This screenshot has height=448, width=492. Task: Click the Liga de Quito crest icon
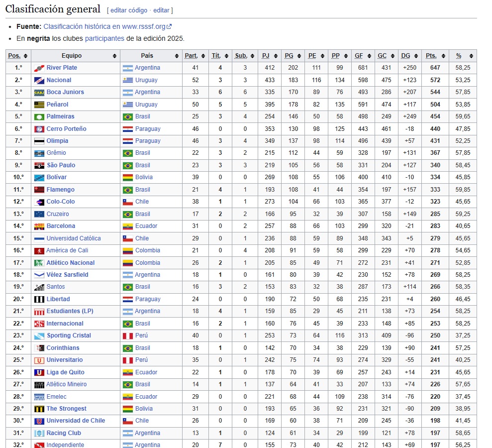(x=39, y=373)
